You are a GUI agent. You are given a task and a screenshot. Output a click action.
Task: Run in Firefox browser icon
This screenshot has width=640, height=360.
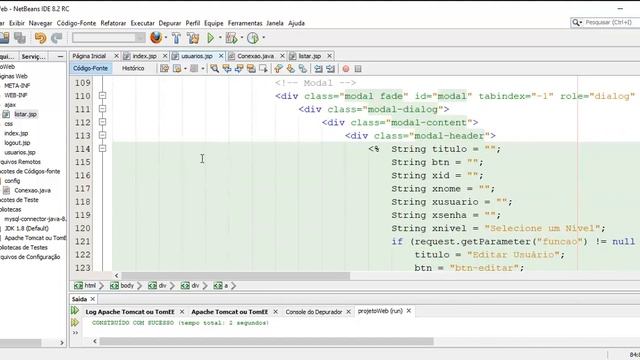tap(156, 38)
